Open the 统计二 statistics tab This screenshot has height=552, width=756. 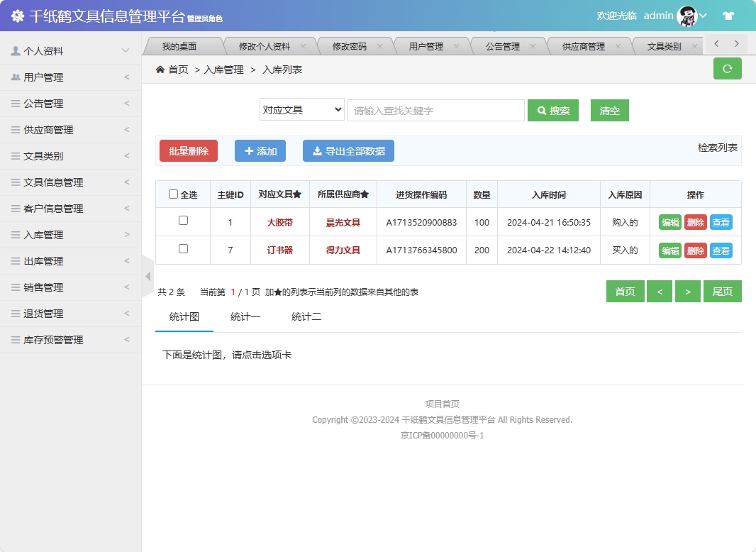[306, 317]
